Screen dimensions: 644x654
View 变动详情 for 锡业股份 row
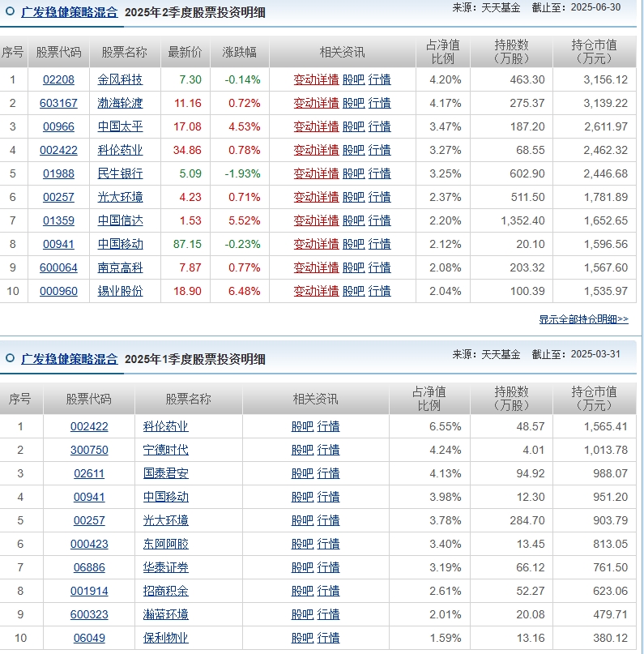click(x=316, y=291)
